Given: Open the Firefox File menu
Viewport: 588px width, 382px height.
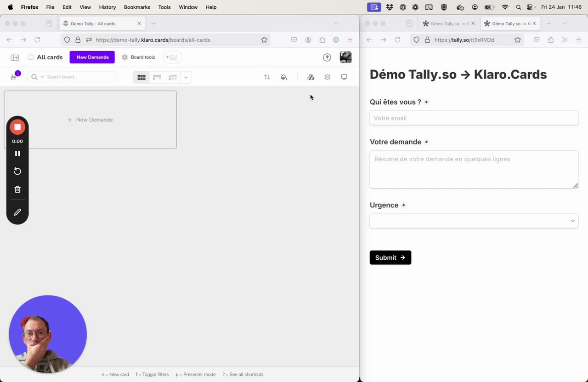Looking at the screenshot, I should pos(50,7).
